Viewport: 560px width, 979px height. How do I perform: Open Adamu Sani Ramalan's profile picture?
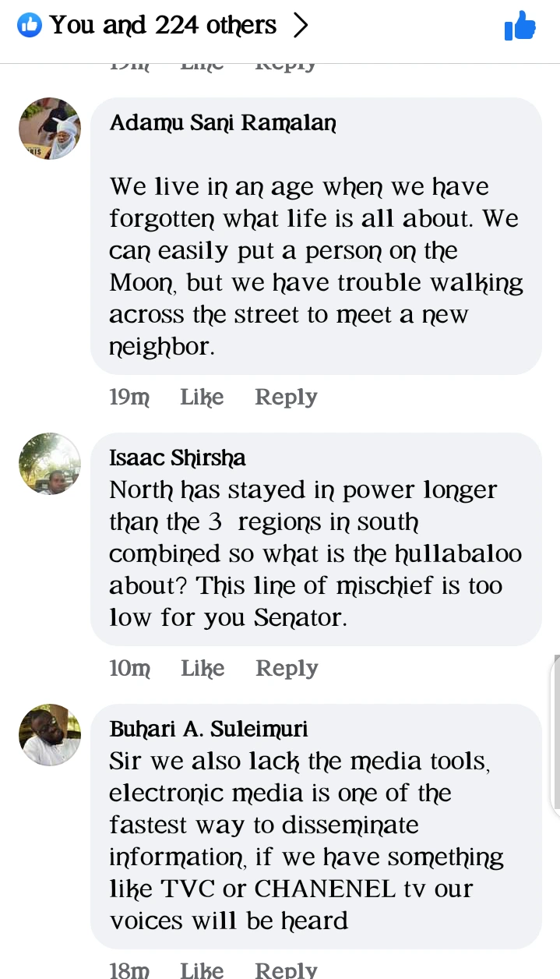(50, 129)
